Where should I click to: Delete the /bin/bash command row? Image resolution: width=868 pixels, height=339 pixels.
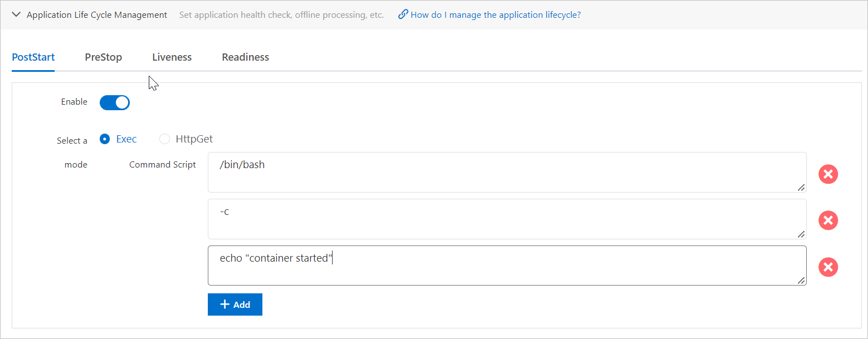coord(828,174)
